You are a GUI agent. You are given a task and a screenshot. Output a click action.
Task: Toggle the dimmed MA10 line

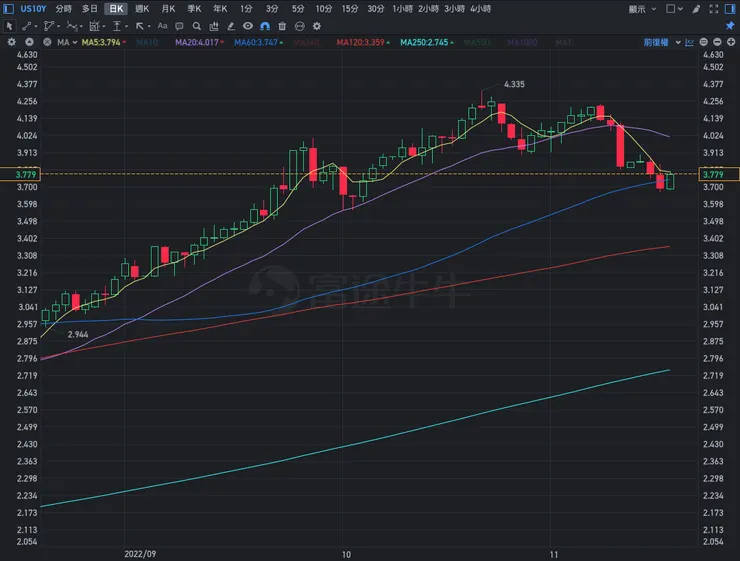coord(147,42)
